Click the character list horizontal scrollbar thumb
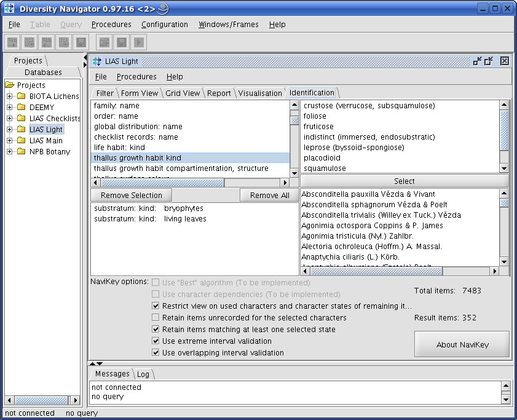 162,183
